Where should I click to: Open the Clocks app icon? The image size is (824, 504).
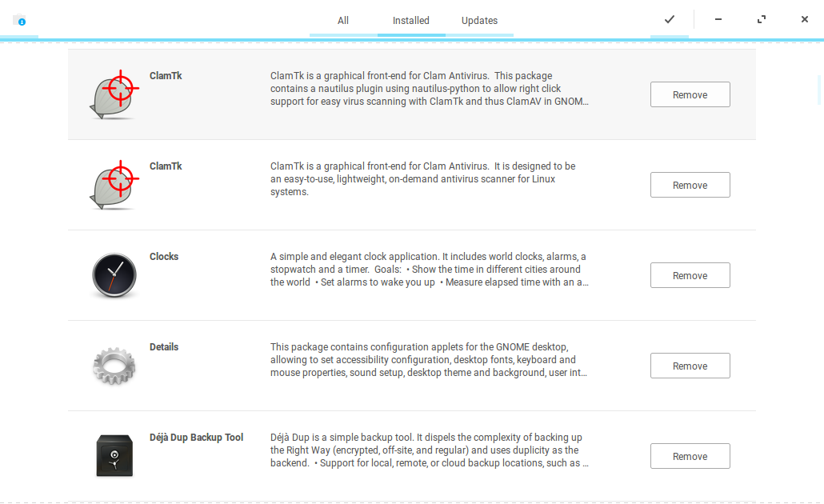pyautogui.click(x=114, y=275)
